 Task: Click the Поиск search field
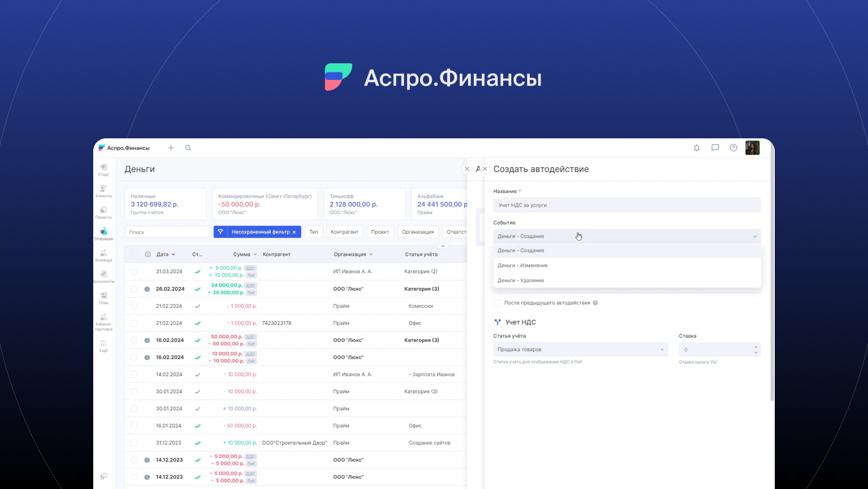[167, 232]
